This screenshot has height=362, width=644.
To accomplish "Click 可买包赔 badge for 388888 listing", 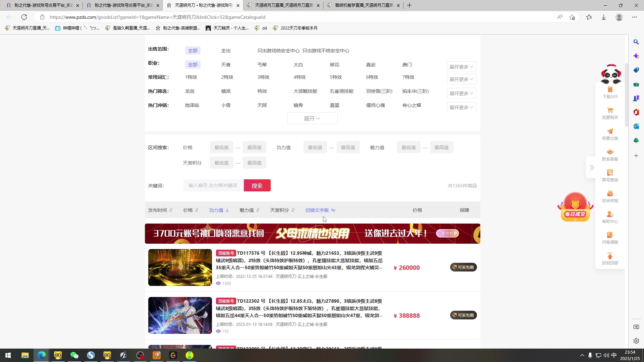I will 463,315.
